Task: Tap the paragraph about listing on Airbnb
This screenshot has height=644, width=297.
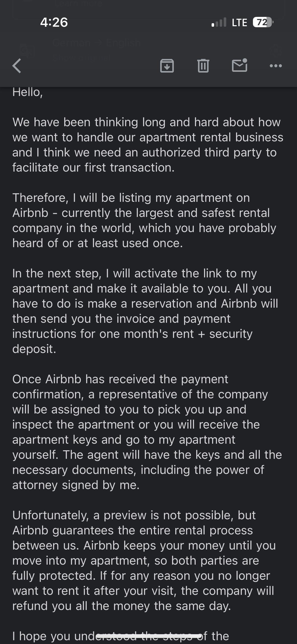Action: click(144, 220)
